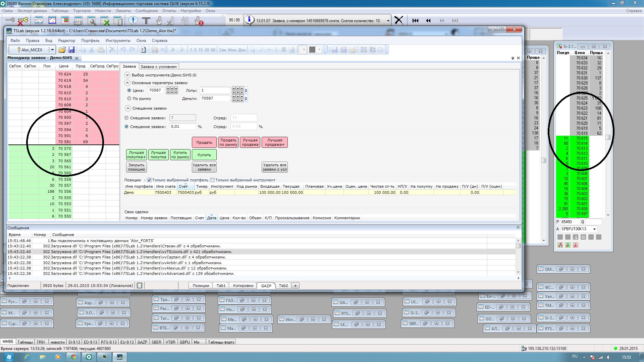Click the gray color swatch in TSLab toolbar
644x362 pixels.
point(312,50)
